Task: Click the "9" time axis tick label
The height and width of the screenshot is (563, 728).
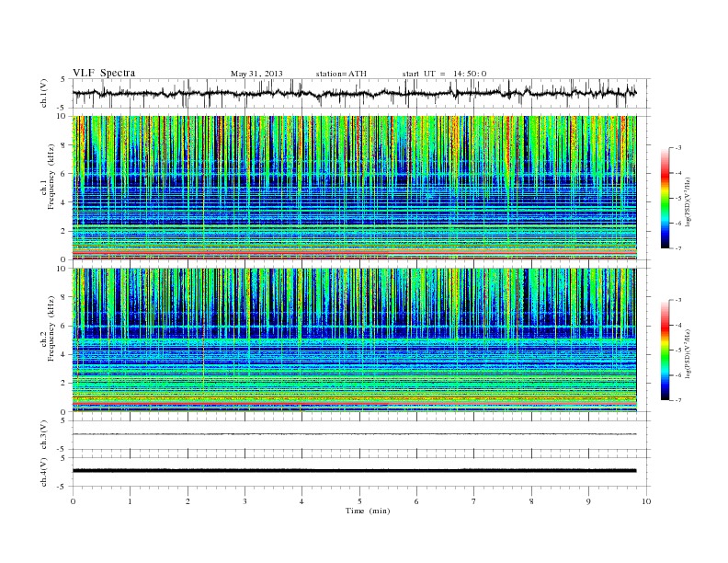Action: coord(588,501)
